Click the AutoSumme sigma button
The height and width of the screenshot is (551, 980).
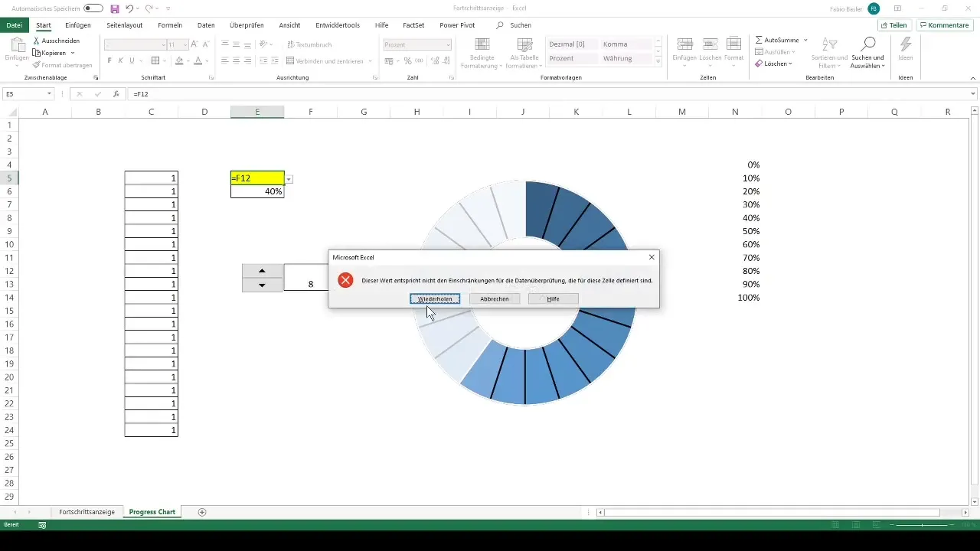[x=776, y=39]
